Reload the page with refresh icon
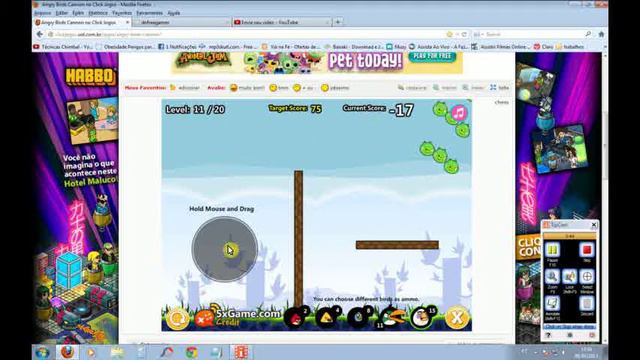This screenshot has height=360, width=640. (x=464, y=34)
